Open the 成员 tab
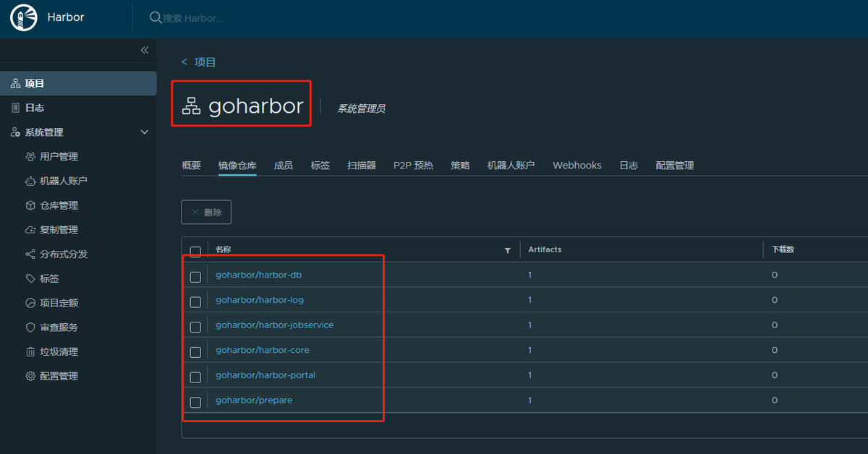The image size is (868, 454). point(284,166)
